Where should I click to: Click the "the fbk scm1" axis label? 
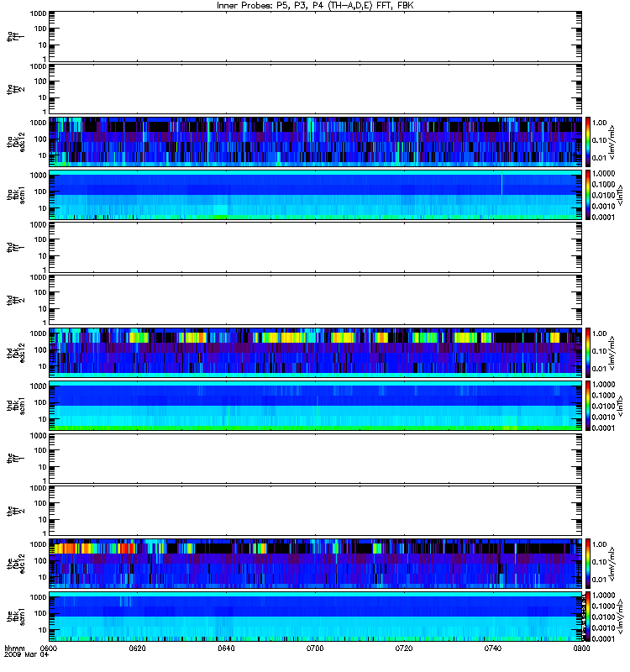[16, 617]
